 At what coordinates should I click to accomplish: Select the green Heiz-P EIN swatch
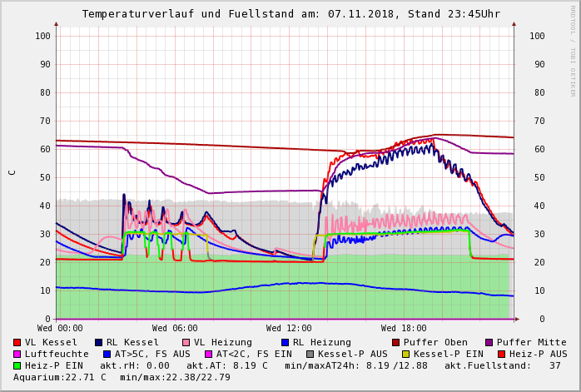coord(17,365)
